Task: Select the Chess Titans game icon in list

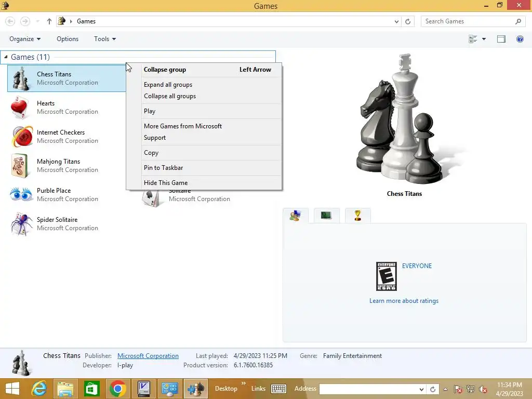Action: point(21,78)
